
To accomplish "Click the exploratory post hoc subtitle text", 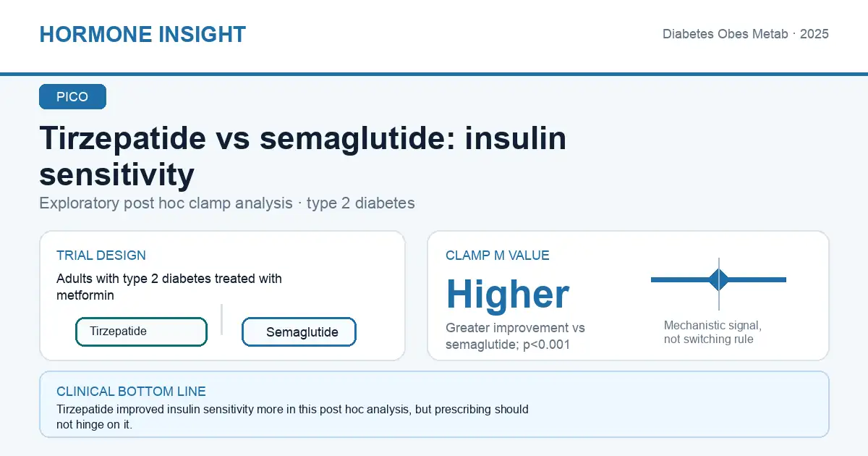I will [x=227, y=203].
